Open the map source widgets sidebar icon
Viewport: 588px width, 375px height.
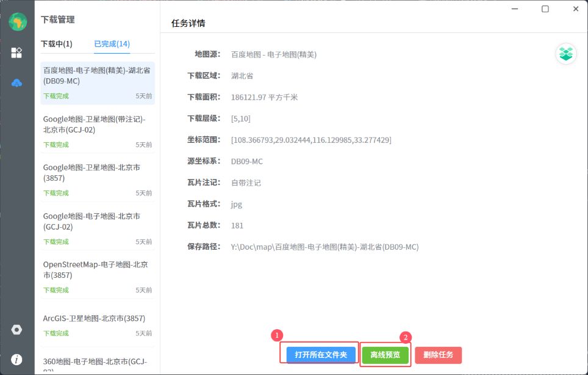point(16,53)
